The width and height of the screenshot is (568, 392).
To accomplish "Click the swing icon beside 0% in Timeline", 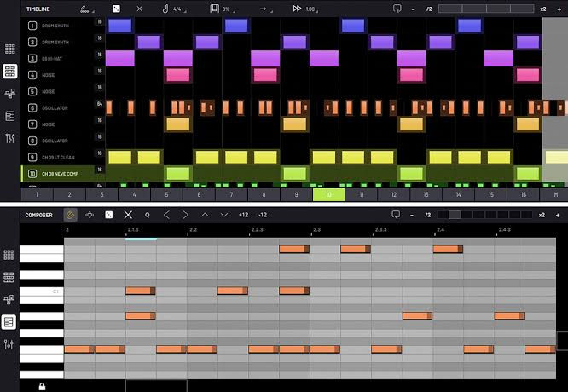I will click(214, 9).
